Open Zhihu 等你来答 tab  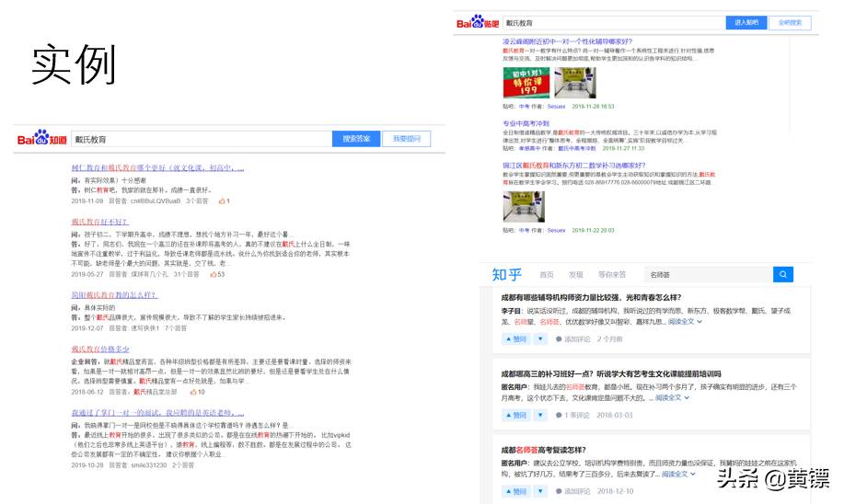point(612,274)
